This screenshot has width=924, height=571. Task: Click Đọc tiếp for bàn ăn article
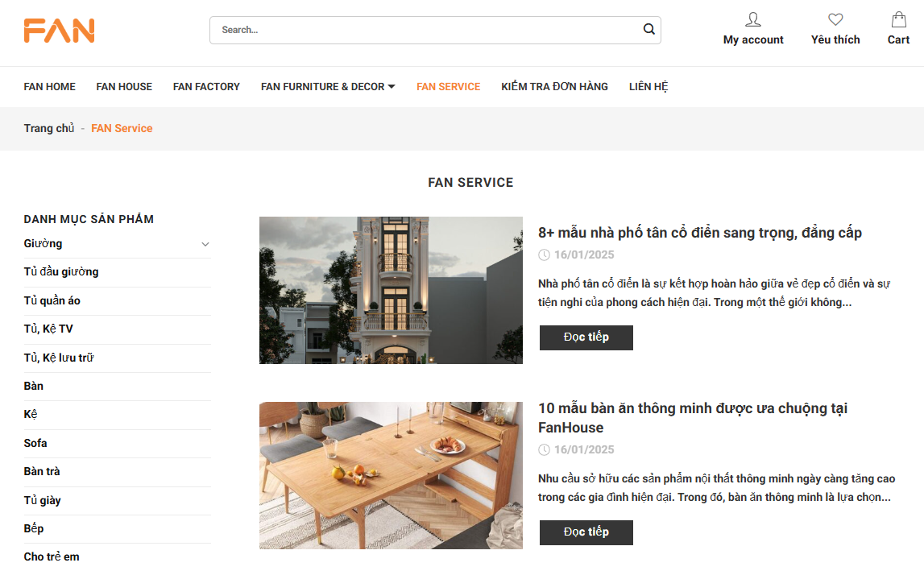tap(586, 532)
